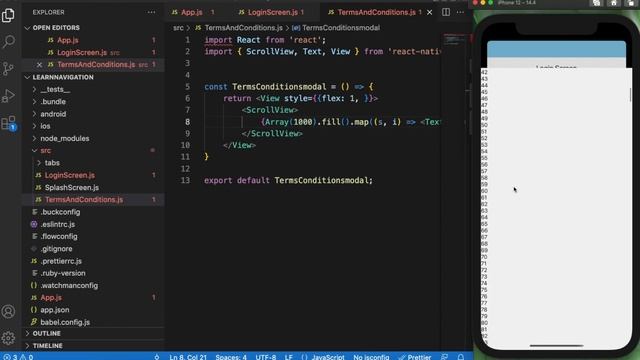
Task: Change end of line via LF
Action: (289, 357)
